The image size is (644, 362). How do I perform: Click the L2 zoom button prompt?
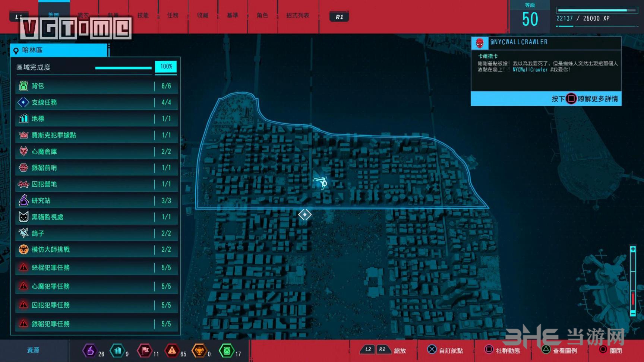click(368, 349)
